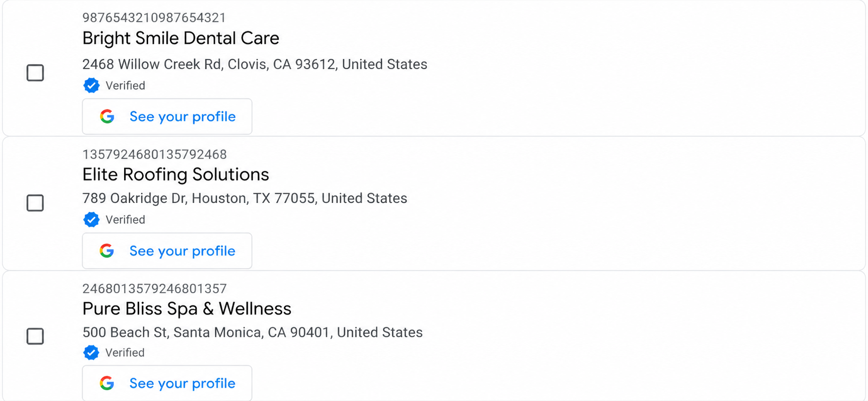The width and height of the screenshot is (868, 401).
Task: Click the Bright Smile Dental Care business name
Action: tap(181, 38)
